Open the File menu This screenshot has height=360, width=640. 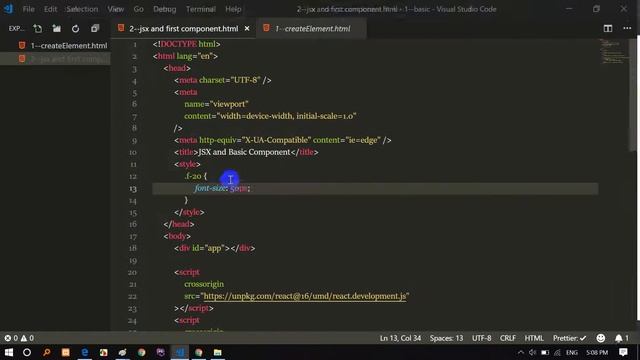29,9
